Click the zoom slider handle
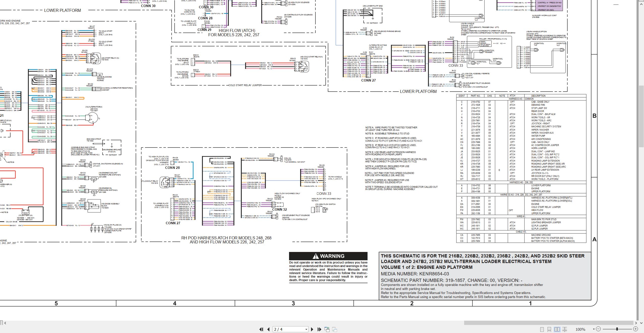The width and height of the screenshot is (644, 333). pyautogui.click(x=617, y=329)
